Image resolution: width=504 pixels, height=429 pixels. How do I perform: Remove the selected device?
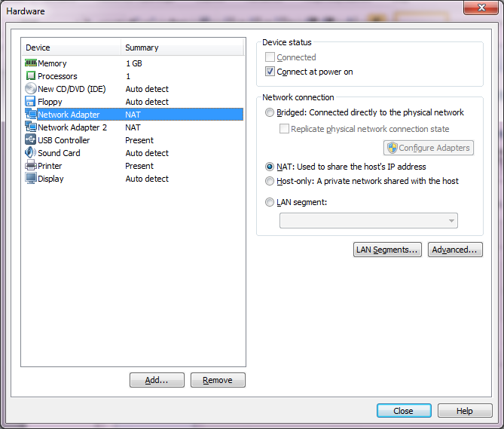click(218, 380)
